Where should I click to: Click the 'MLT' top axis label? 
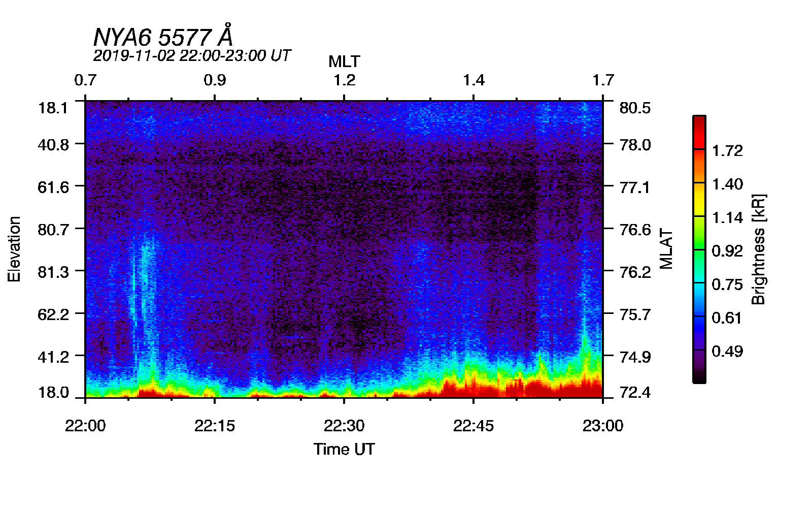coord(344,62)
